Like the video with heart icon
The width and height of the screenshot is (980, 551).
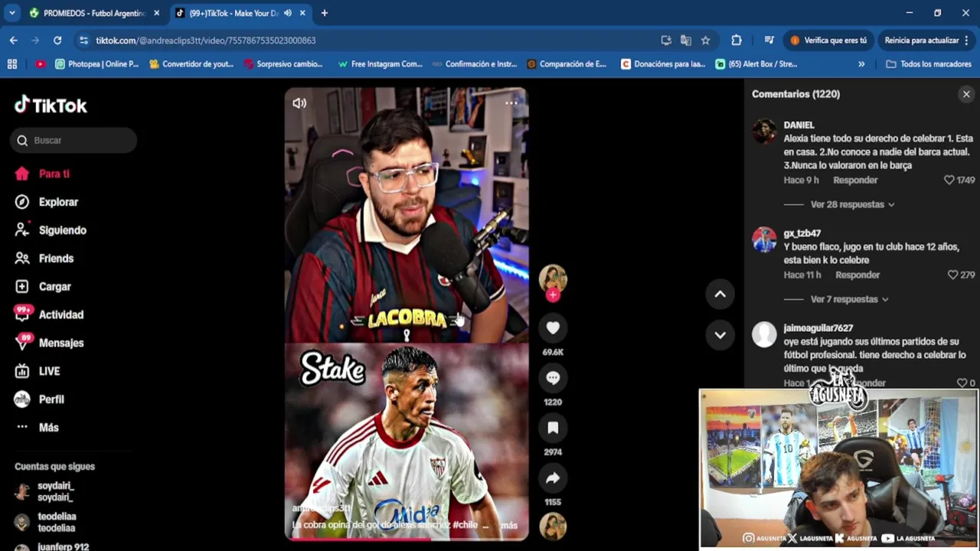point(553,328)
